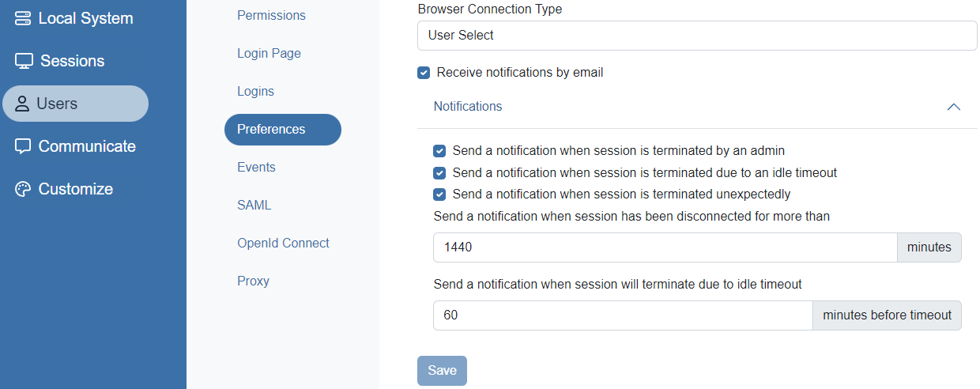The height and width of the screenshot is (389, 980).
Task: Switch to the SAML tab
Action: [254, 206]
